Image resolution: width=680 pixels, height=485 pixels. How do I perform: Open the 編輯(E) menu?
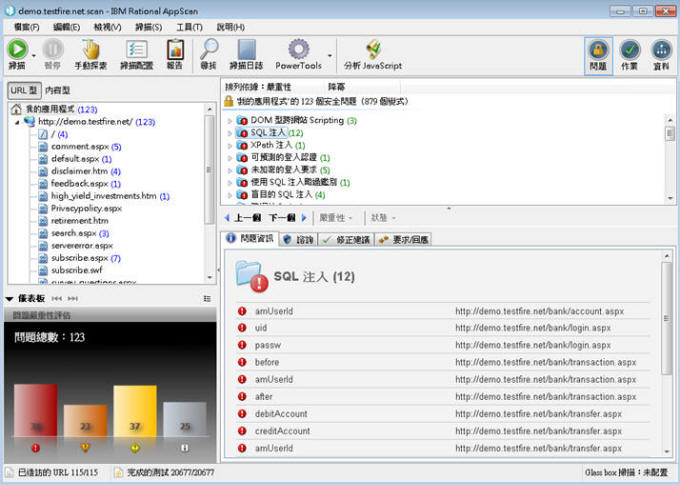[66, 27]
